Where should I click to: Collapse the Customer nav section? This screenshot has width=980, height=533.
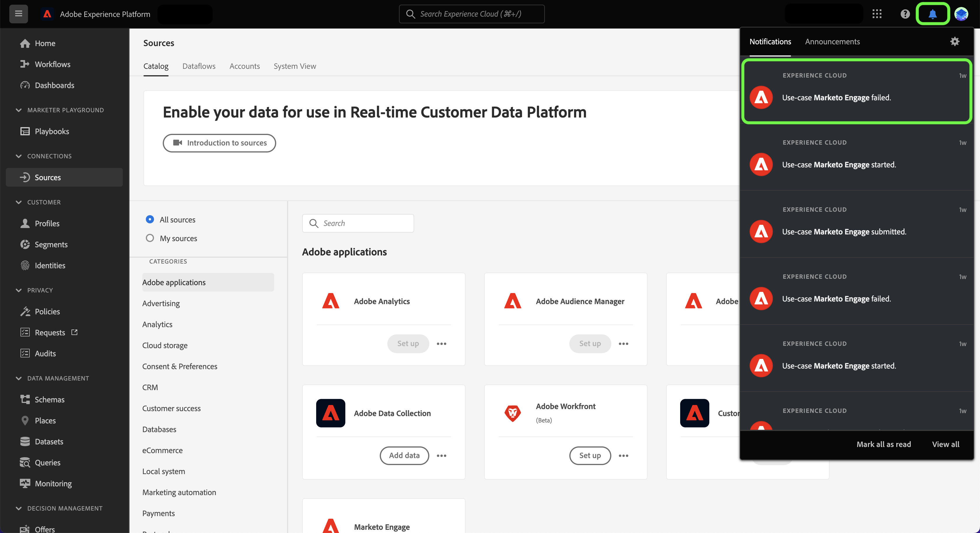click(19, 202)
